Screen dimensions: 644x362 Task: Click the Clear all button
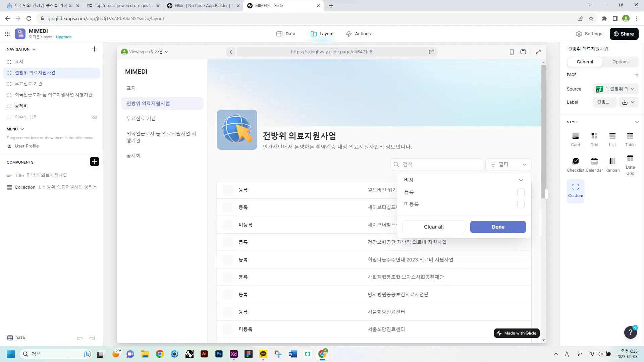point(433,227)
